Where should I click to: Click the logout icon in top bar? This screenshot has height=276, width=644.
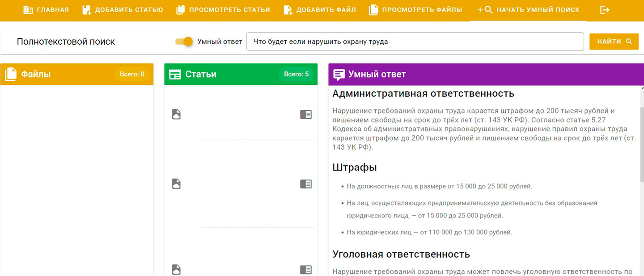605,10
